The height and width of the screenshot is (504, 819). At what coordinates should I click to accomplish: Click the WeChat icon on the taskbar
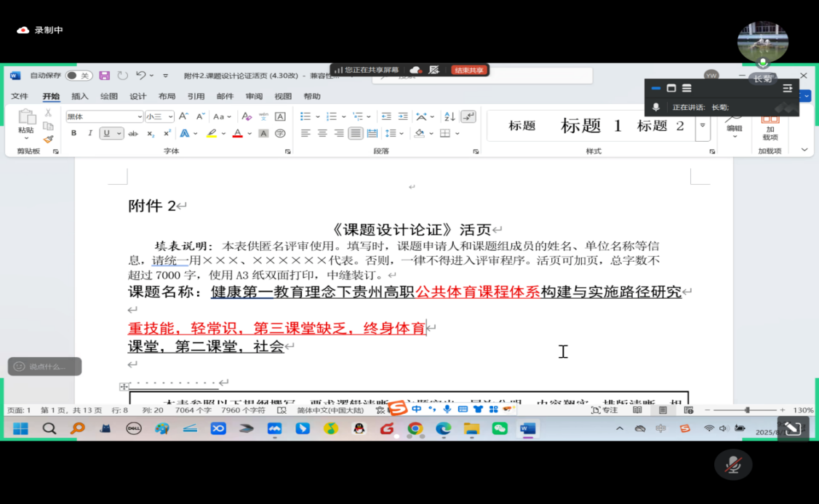click(499, 429)
